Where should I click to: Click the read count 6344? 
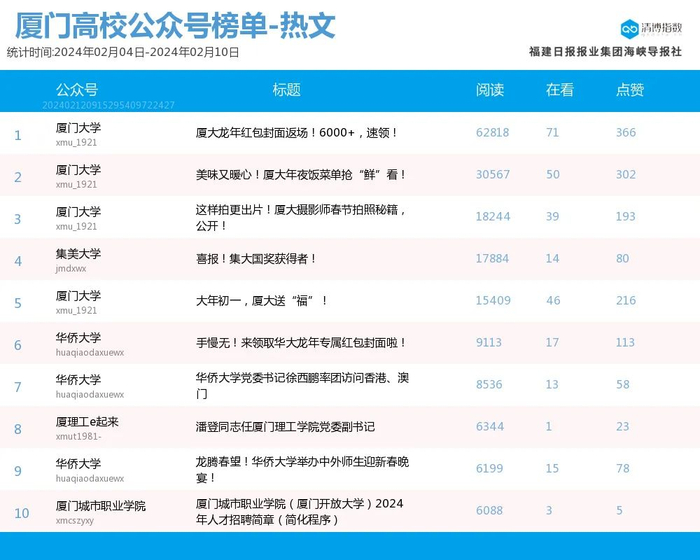click(490, 426)
